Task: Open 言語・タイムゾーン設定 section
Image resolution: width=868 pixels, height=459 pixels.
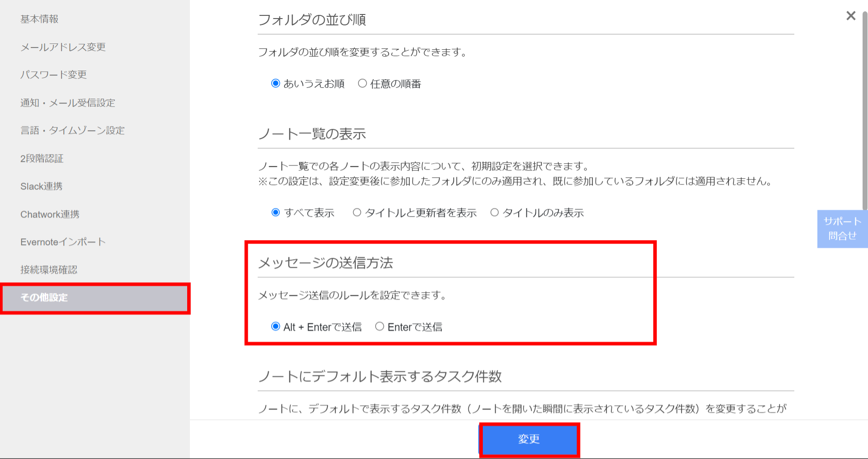Action: click(x=72, y=130)
